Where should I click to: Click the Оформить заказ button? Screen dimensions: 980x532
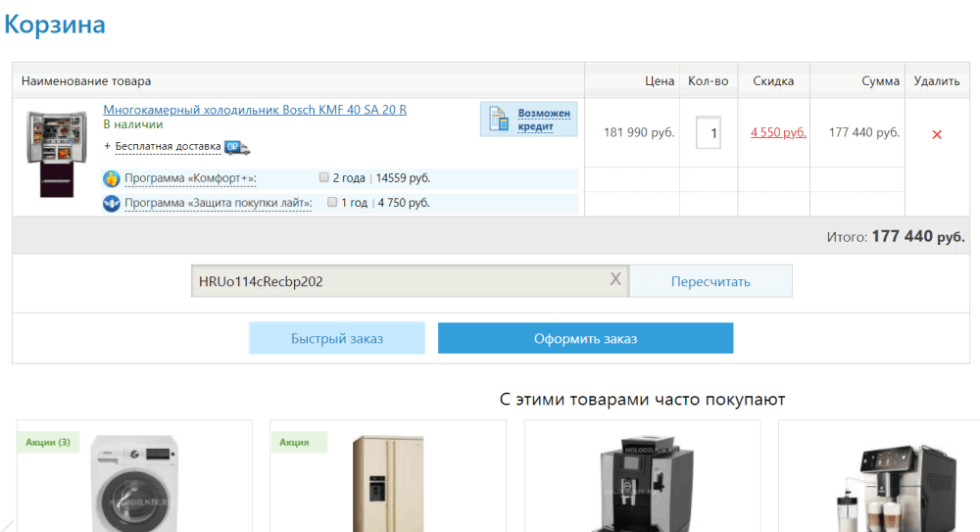pos(586,338)
